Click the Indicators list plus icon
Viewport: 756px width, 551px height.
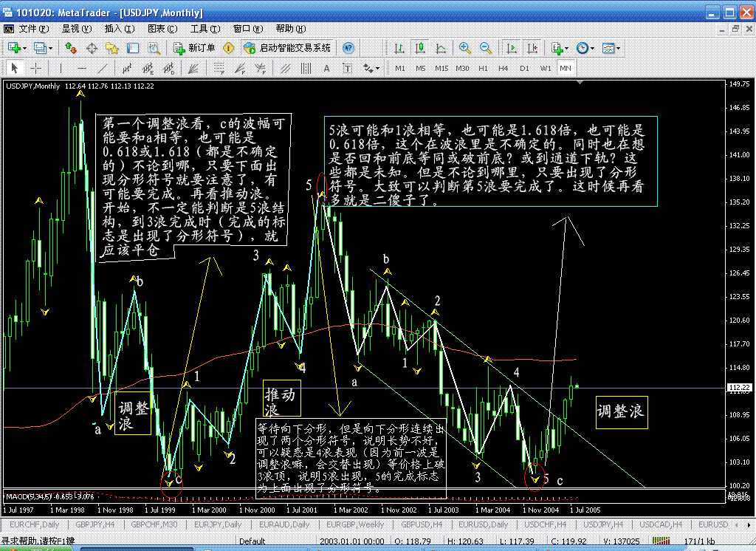coord(557,48)
